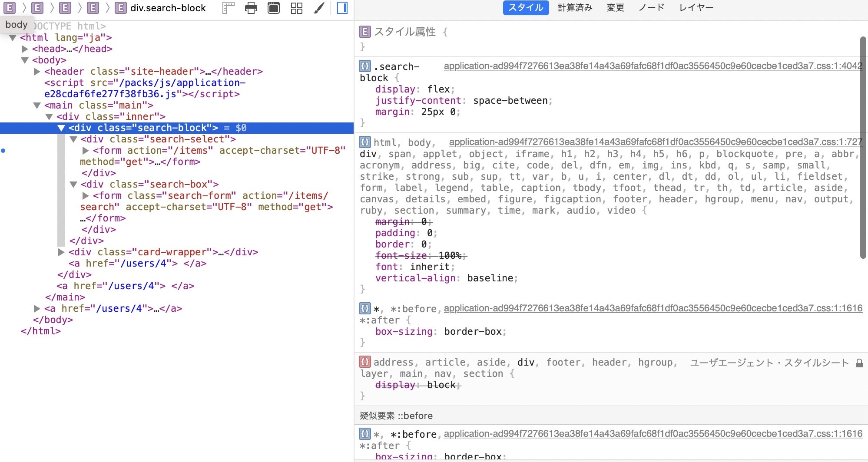Toggle the details sidebar icon
The height and width of the screenshot is (462, 868).
pyautogui.click(x=342, y=8)
